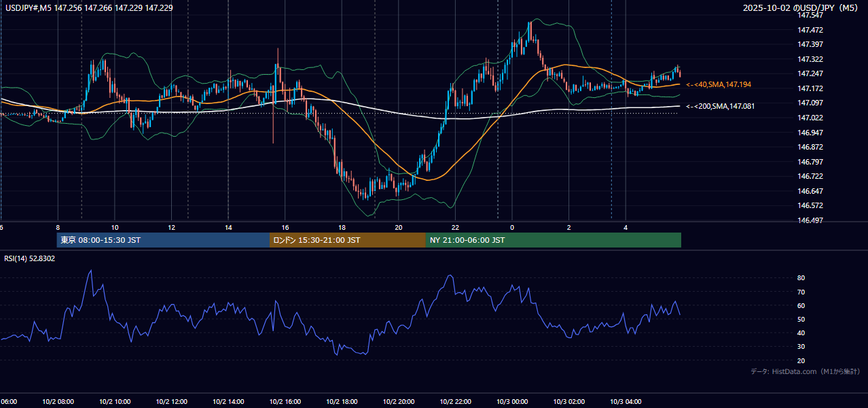Click the RSI scale value 20
The image size is (868, 408).
pos(801,360)
